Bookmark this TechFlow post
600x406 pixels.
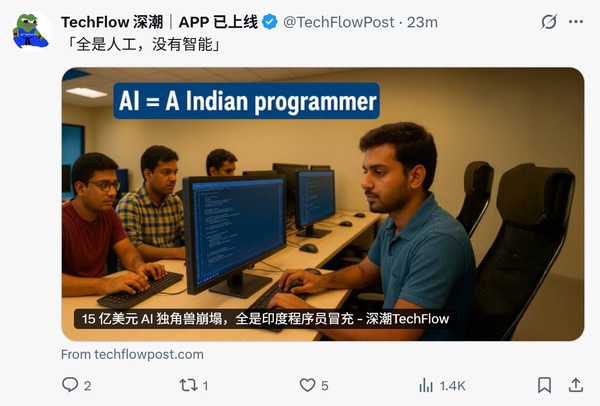point(544,385)
